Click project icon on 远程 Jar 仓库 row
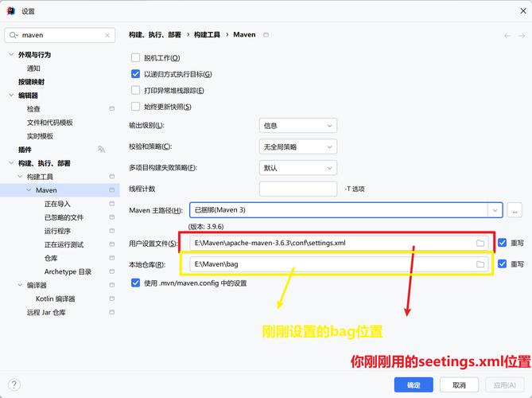532x398 pixels. pyautogui.click(x=111, y=312)
